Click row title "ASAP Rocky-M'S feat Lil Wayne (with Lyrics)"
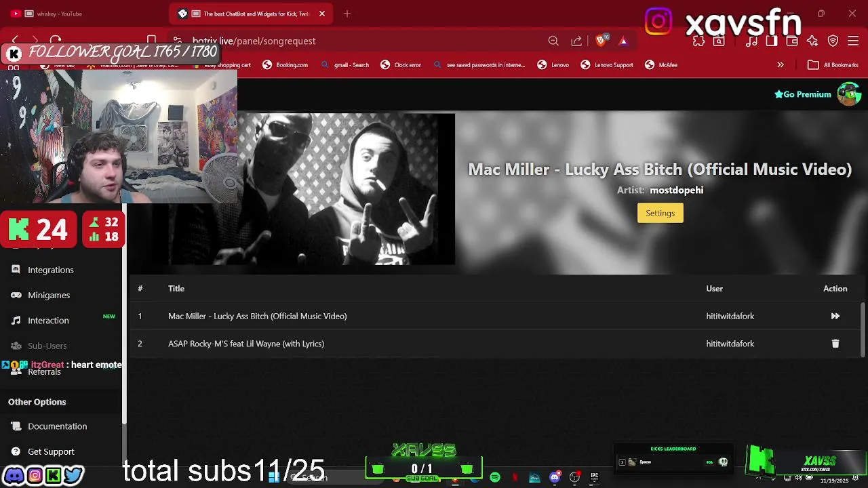This screenshot has width=868, height=488. click(246, 344)
